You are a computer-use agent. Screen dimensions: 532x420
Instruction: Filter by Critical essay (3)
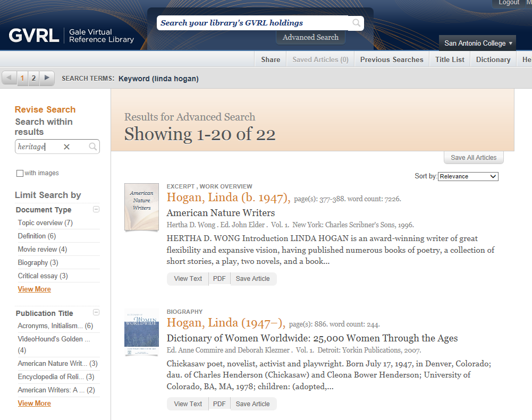tap(43, 276)
